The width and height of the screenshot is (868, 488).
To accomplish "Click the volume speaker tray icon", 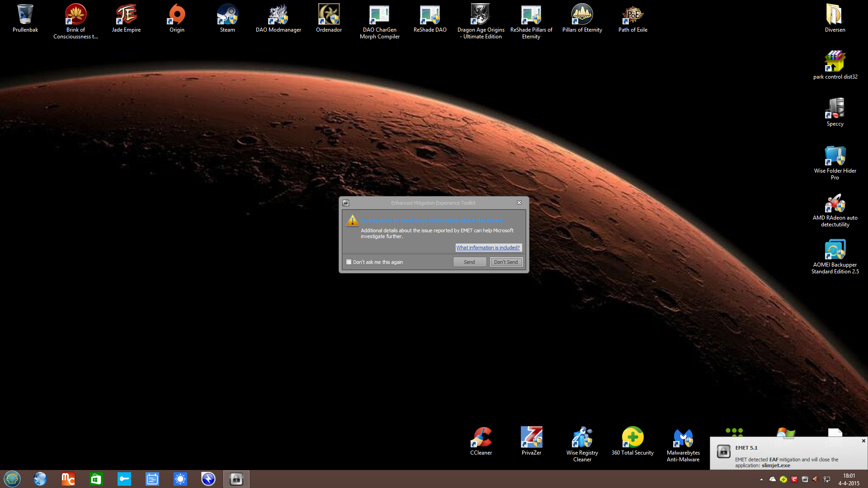I will (816, 479).
